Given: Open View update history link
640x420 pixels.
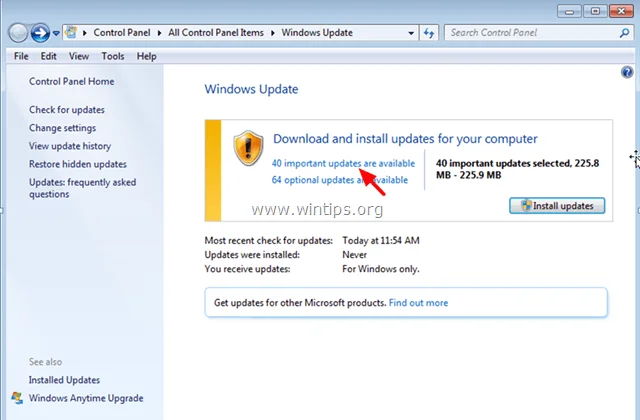Looking at the screenshot, I should click(x=69, y=146).
